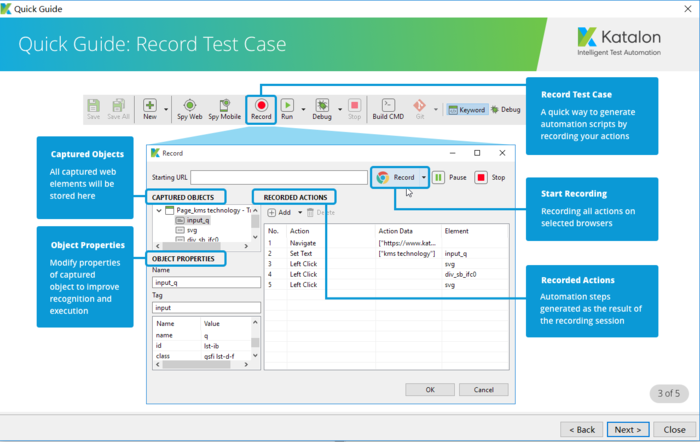Click the Delete trash icon
Viewport: 700px width, 442px height.
[310, 213]
